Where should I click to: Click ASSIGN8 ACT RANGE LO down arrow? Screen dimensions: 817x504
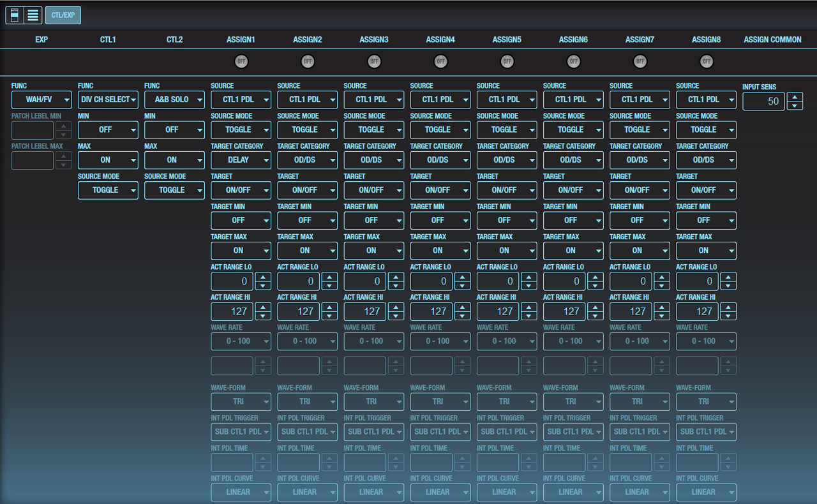click(728, 285)
